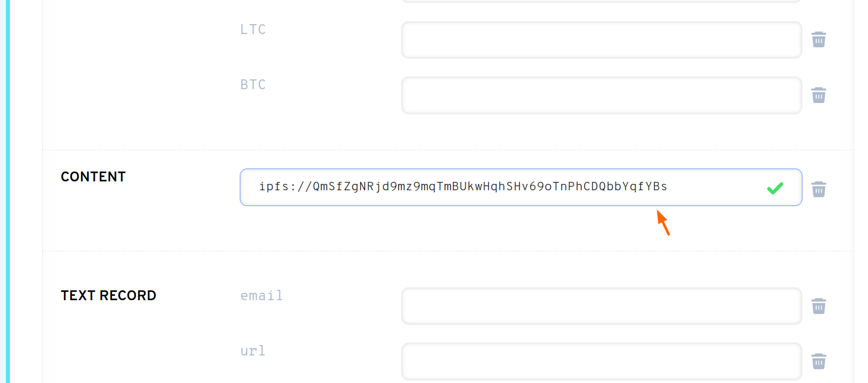Click the url record label
This screenshot has width=868, height=383.
[253, 351]
